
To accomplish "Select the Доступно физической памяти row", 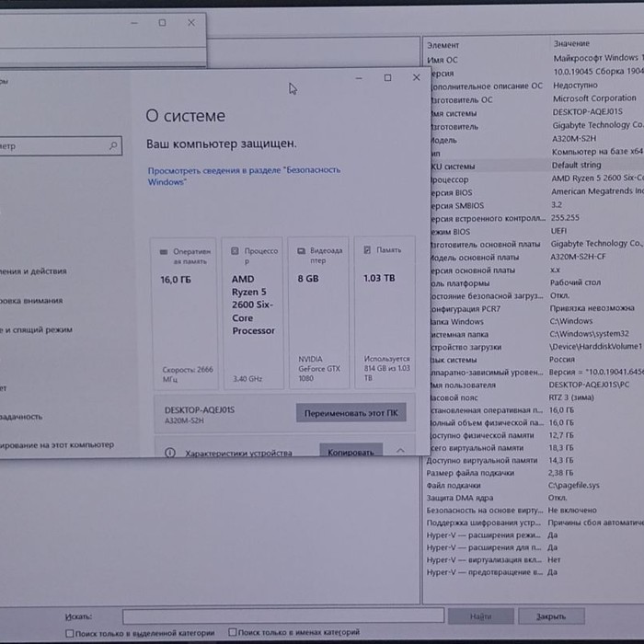I will (535, 435).
